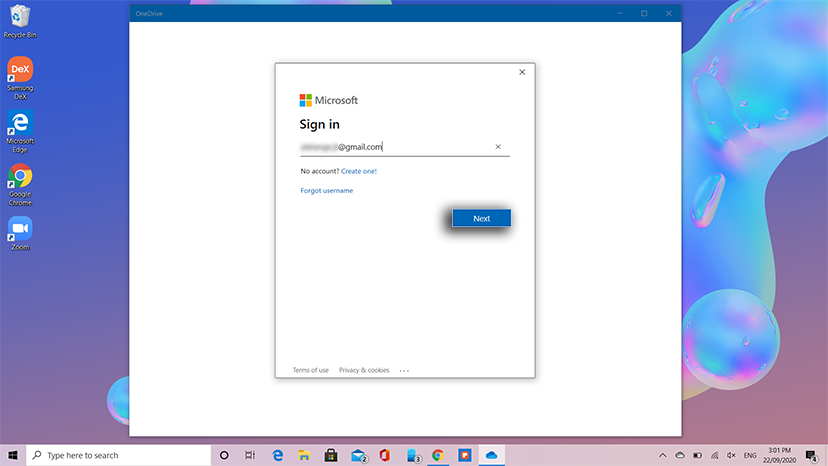828x466 pixels.
Task: Open the orange square app on taskbar
Action: click(x=465, y=455)
